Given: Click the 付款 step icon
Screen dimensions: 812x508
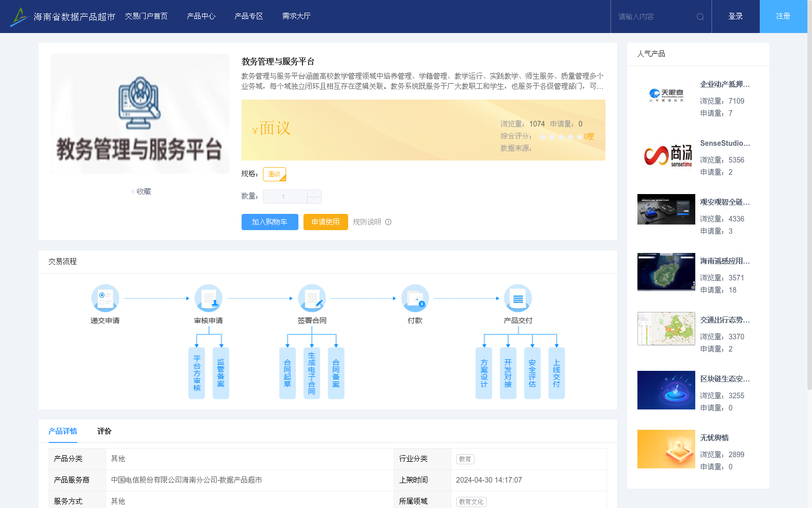Looking at the screenshot, I should click(x=415, y=298).
